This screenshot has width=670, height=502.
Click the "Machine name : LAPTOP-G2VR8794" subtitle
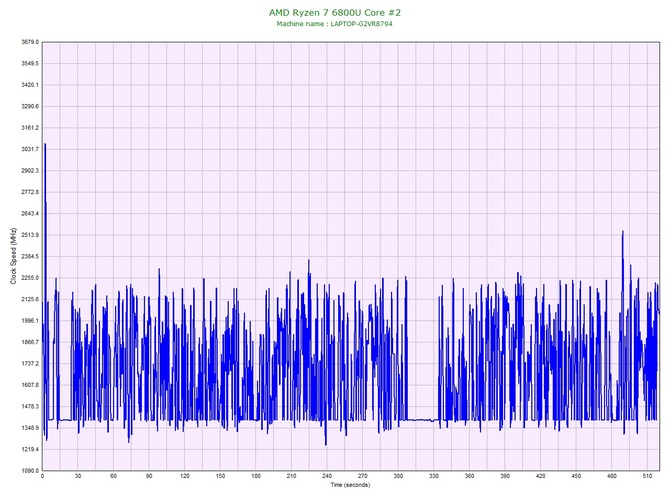point(334,24)
